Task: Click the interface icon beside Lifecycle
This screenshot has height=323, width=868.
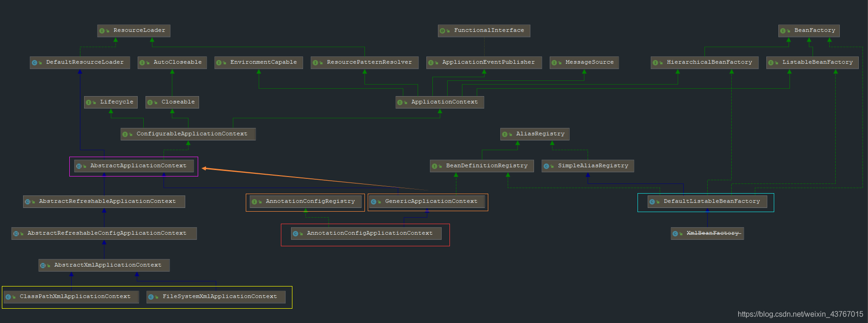Action: (x=89, y=103)
